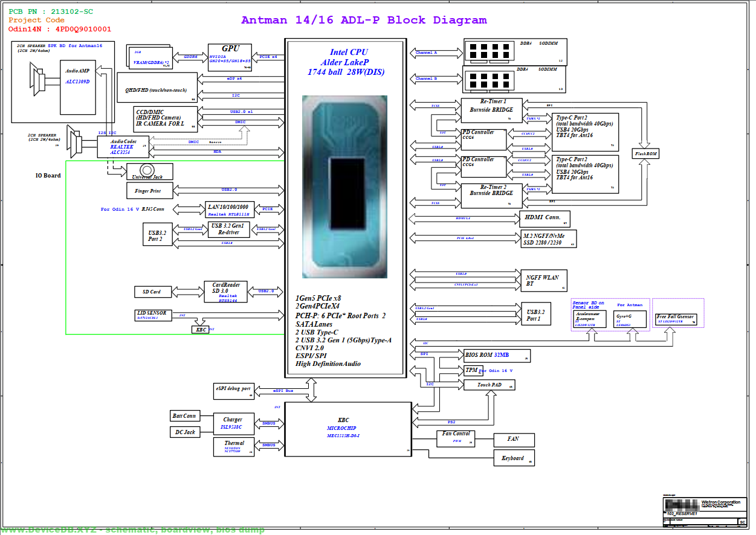The width and height of the screenshot is (756, 535).
Task: Click the 'Channel A' bus label
Action: click(426, 53)
